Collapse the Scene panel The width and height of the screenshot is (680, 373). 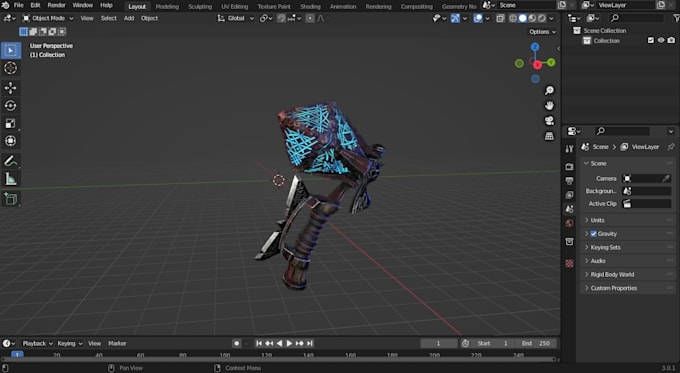point(586,164)
